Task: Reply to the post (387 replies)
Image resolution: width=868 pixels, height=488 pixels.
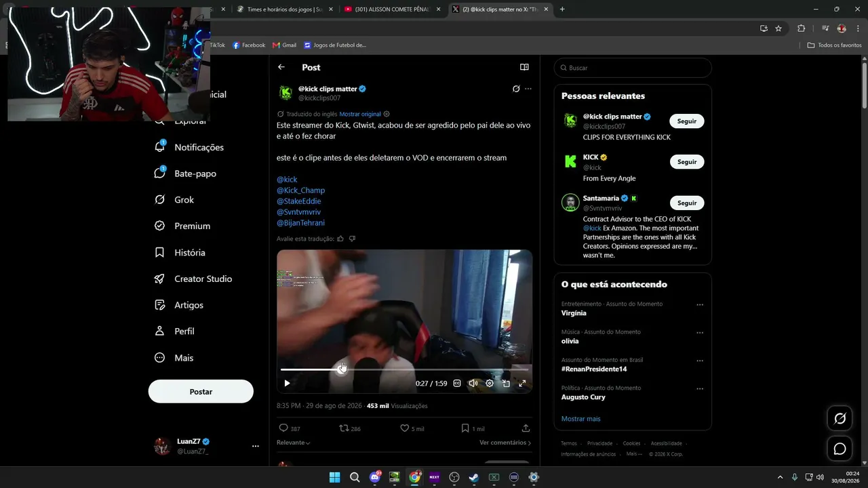Action: pyautogui.click(x=290, y=428)
